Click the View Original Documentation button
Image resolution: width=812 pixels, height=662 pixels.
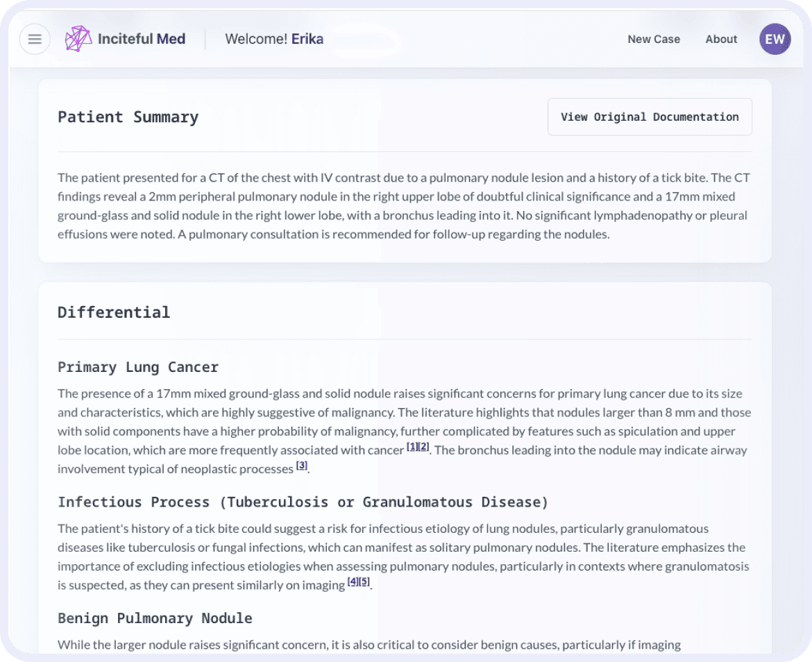coord(650,117)
